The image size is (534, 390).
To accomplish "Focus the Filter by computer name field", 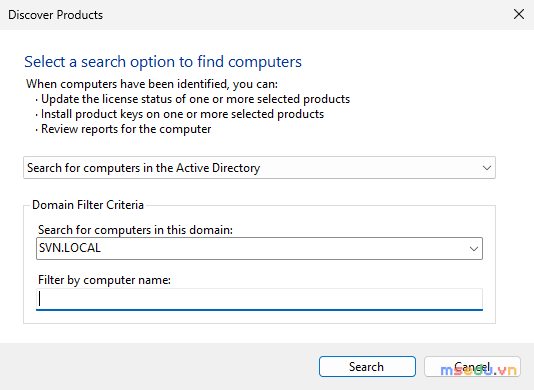I will point(259,299).
